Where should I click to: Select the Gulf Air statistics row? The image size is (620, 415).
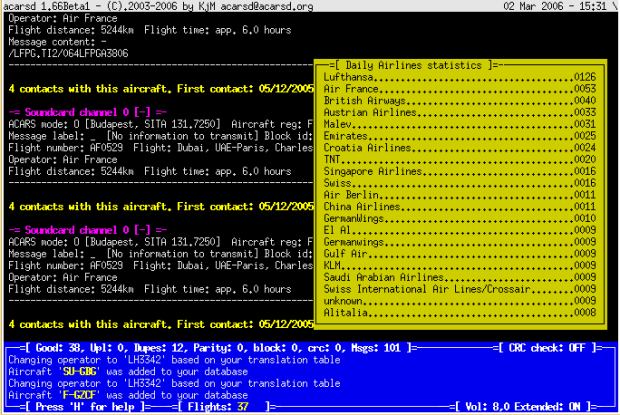[x=460, y=254]
